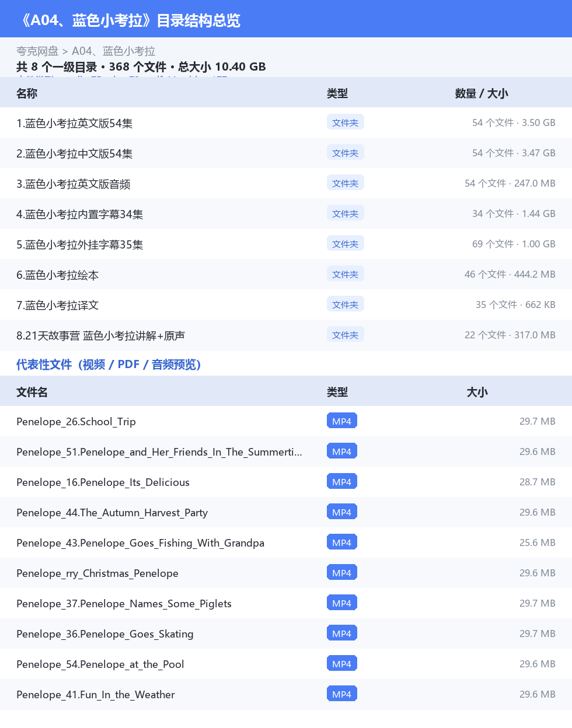Viewport: 572px width, 728px height.
Task: Open folder 6.蓝色小考拉绘本
Action: click(57, 275)
